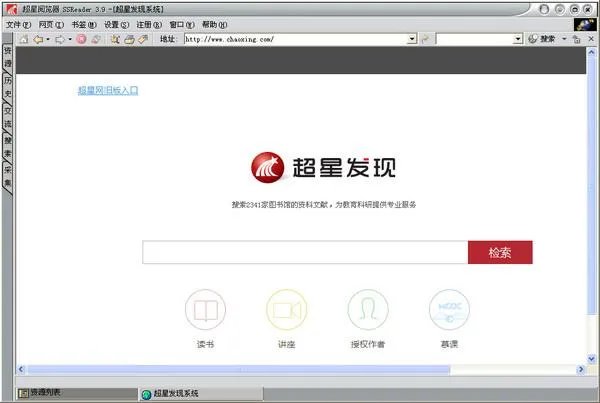Click the red 检索 button

pos(500,252)
